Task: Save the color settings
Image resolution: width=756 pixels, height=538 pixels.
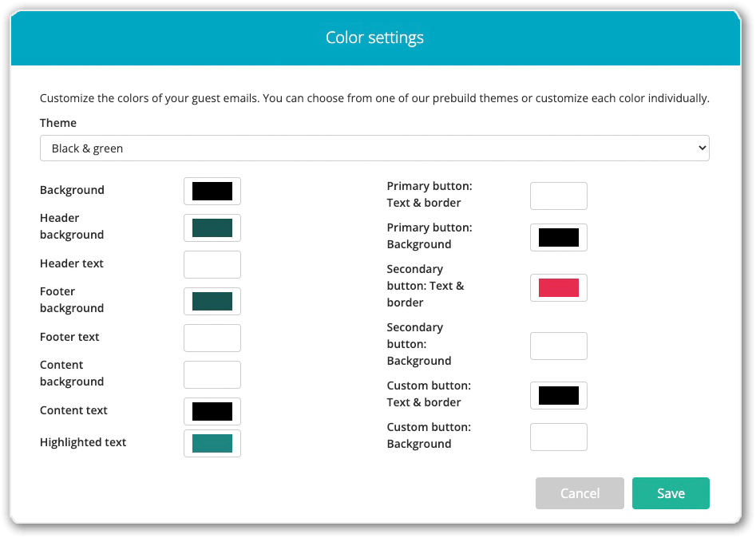Action: (671, 493)
